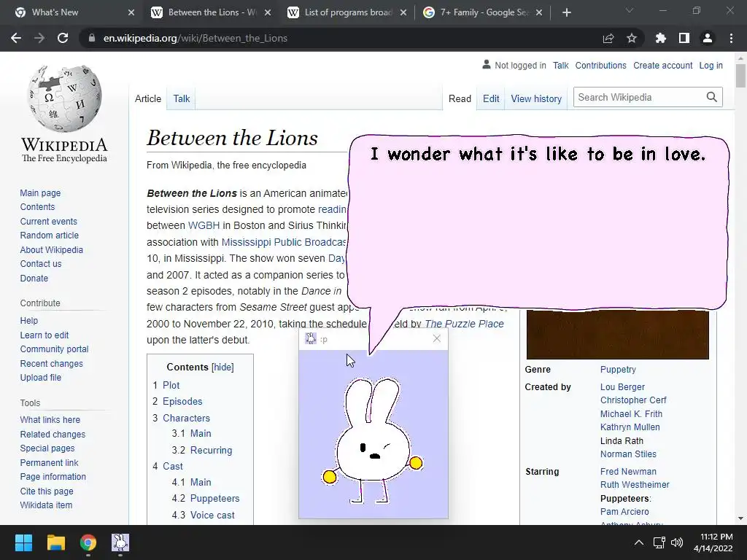Click the page vertical scrollbar thumb
This screenshot has height=560, width=747.
(740, 76)
